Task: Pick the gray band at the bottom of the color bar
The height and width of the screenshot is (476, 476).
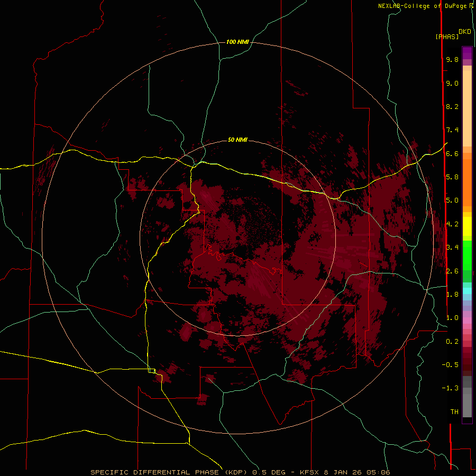Action: click(x=467, y=402)
